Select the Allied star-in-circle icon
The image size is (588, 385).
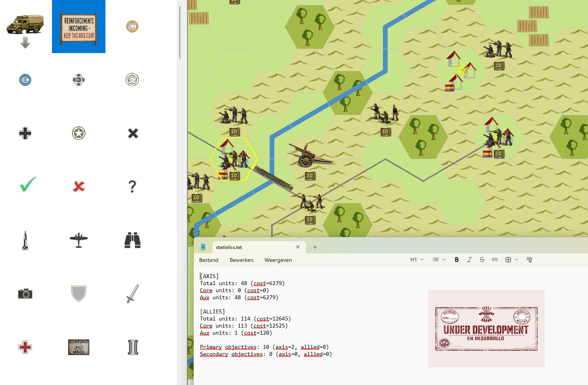(79, 133)
